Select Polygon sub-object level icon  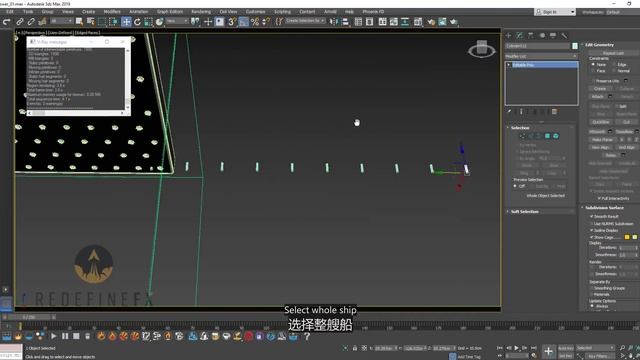(x=547, y=136)
